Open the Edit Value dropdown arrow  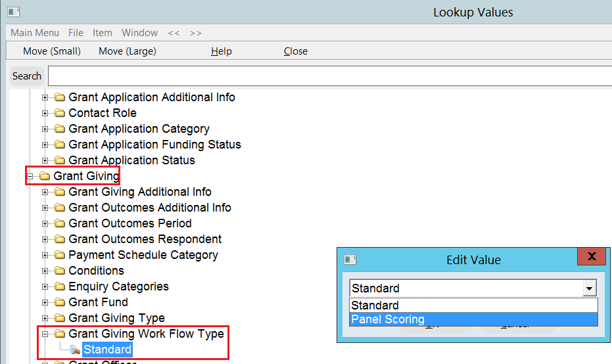coord(590,288)
